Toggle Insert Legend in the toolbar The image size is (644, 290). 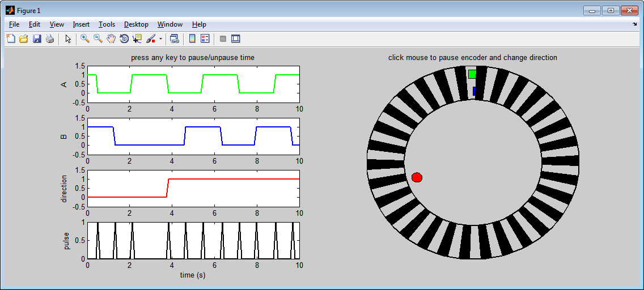coord(205,39)
